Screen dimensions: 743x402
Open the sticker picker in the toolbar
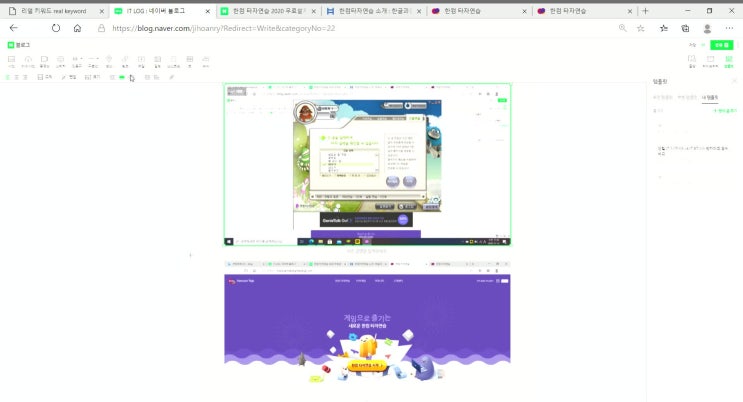click(60, 61)
